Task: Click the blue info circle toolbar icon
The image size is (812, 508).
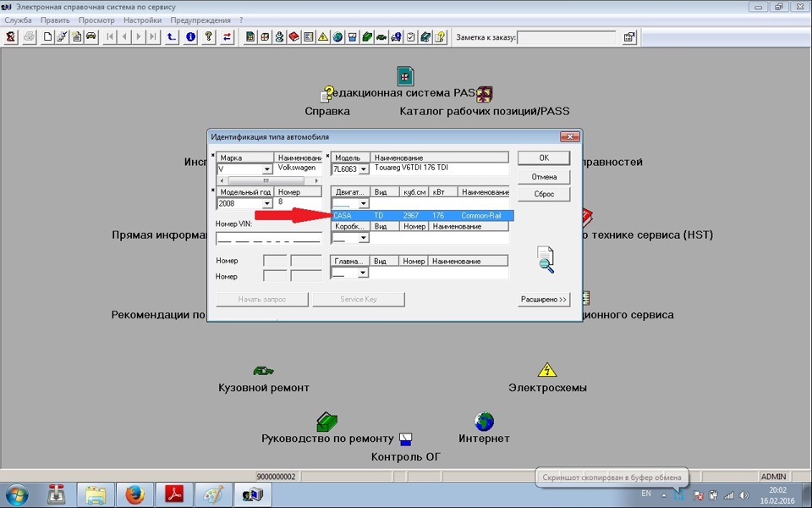Action: pyautogui.click(x=190, y=36)
